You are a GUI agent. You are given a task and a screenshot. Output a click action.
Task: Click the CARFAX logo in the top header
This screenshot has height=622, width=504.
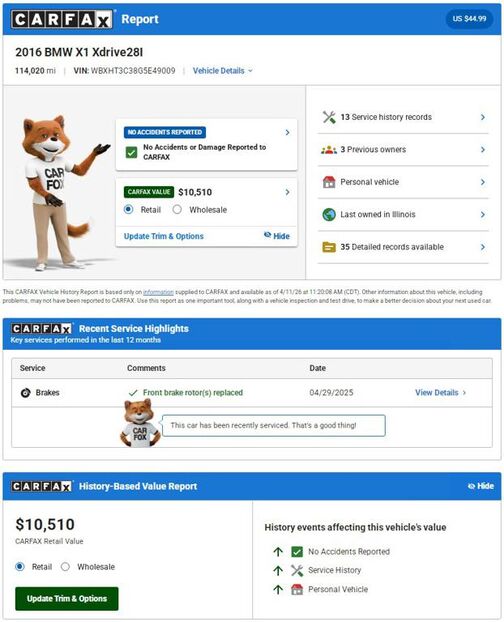[61, 19]
